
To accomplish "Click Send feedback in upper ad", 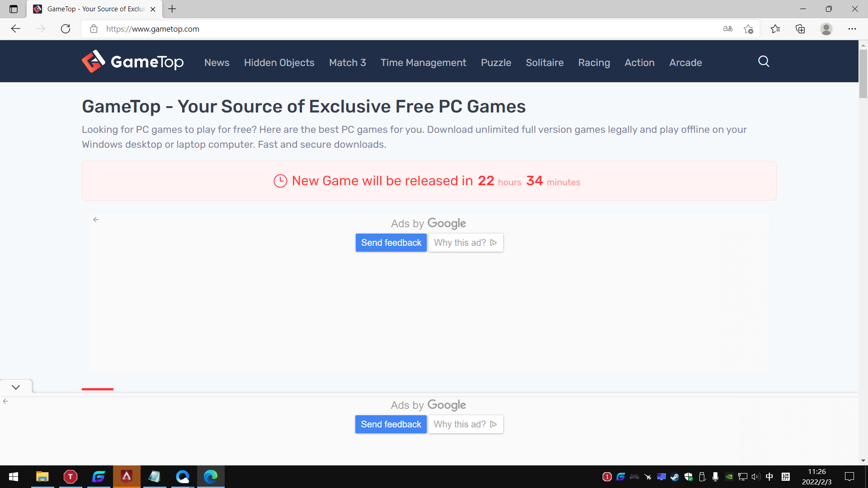I will (x=391, y=243).
